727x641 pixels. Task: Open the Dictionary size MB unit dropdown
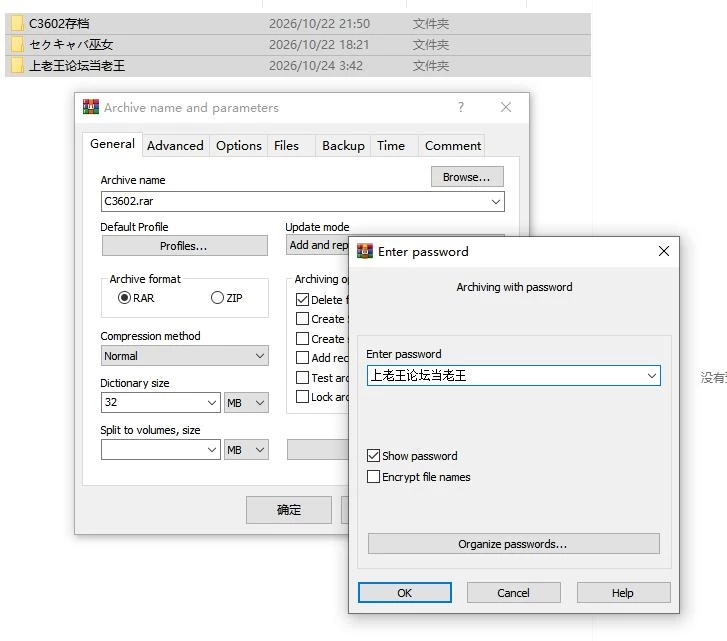[246, 402]
